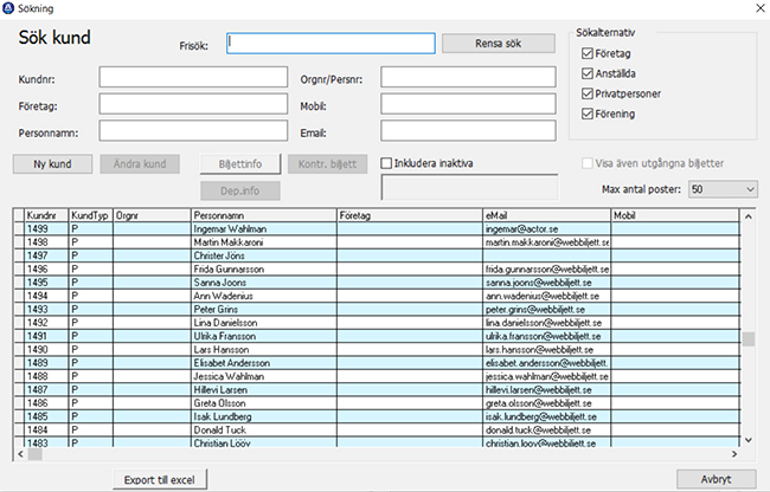The image size is (770, 492).
Task: Click row selector for customer 1488
Action: tap(19, 376)
